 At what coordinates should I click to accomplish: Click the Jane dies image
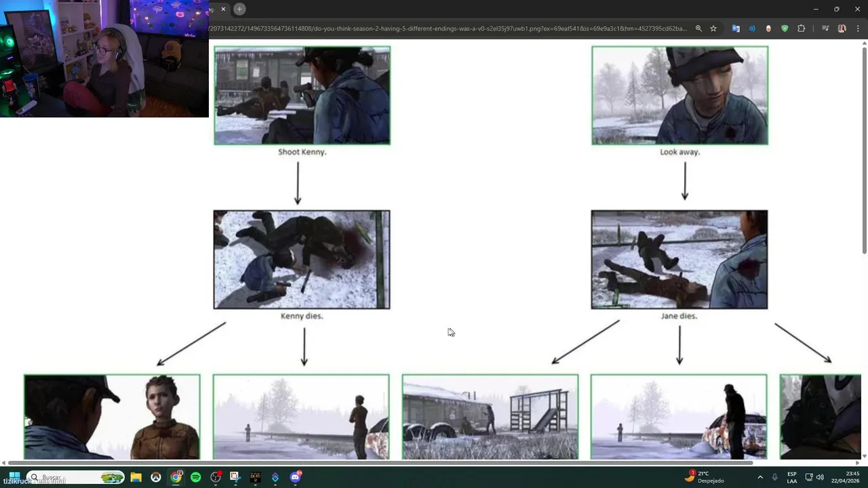click(679, 260)
